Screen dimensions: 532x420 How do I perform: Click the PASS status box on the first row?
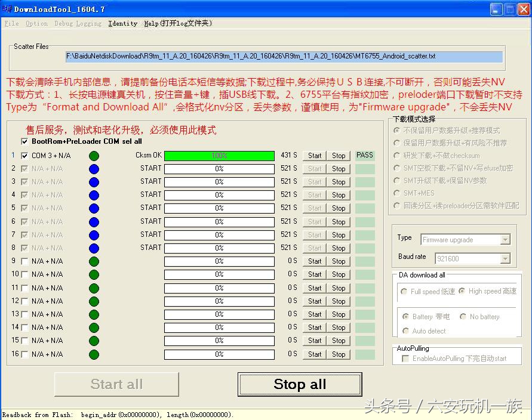pos(364,155)
